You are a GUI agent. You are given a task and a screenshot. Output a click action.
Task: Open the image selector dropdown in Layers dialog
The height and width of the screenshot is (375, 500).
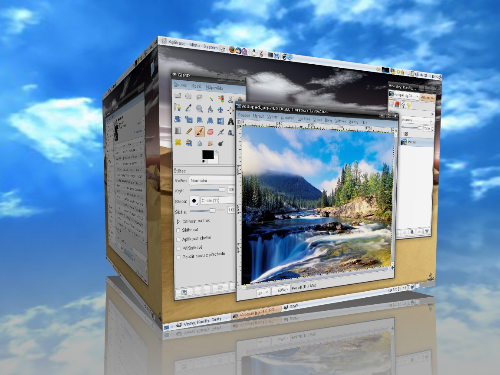pos(404,95)
